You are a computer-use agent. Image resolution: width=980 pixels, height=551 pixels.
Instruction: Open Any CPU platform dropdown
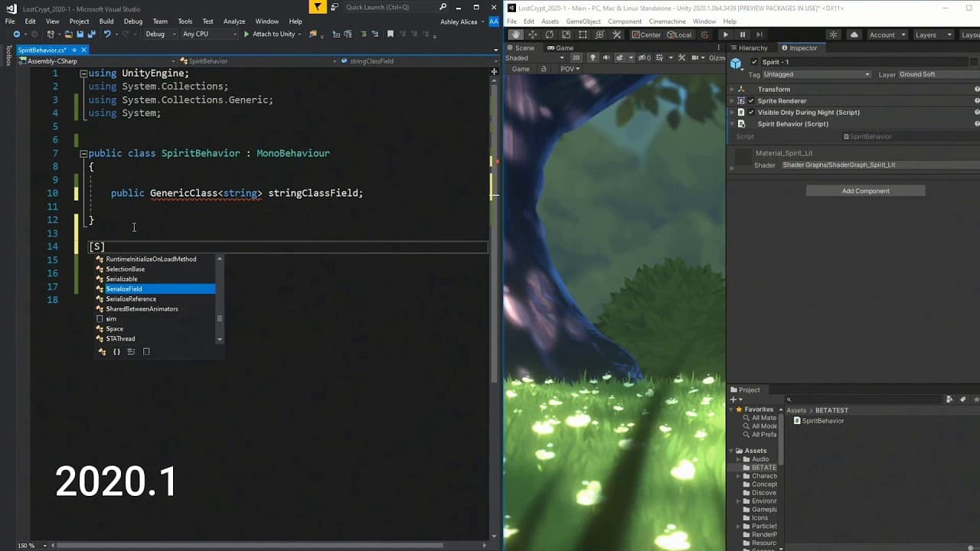[x=209, y=34]
